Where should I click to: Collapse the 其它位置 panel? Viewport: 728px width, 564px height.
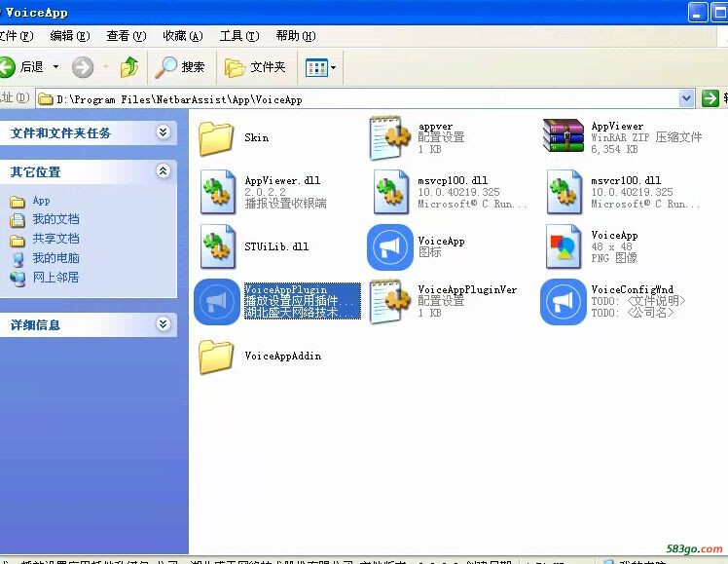click(163, 171)
